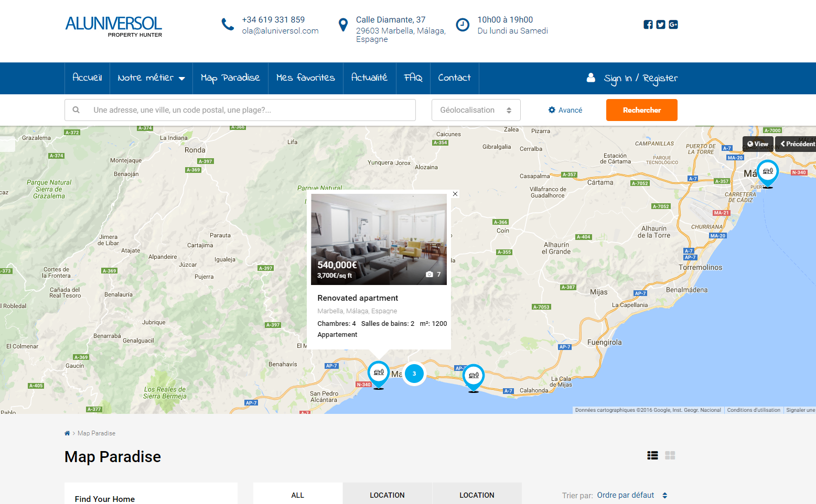Click the location pin icon in header

point(343,25)
